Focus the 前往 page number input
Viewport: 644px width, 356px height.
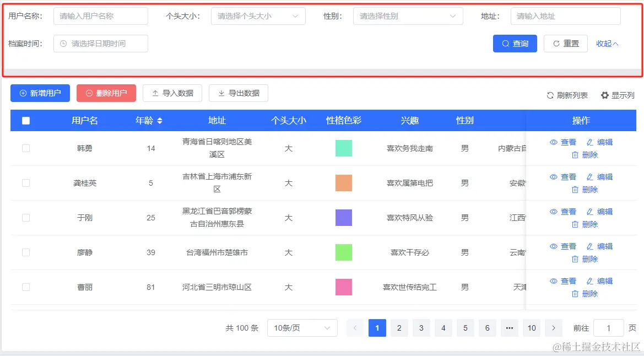pyautogui.click(x=609, y=328)
